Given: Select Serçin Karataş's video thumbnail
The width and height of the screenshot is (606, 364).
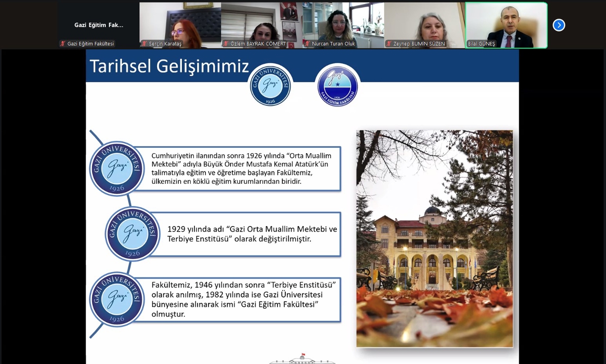Looking at the screenshot, I should click(x=180, y=22).
